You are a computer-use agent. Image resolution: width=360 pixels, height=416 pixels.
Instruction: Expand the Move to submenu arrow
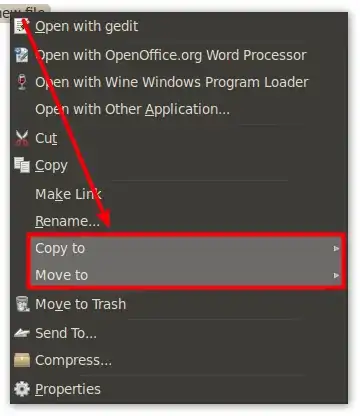tap(336, 275)
